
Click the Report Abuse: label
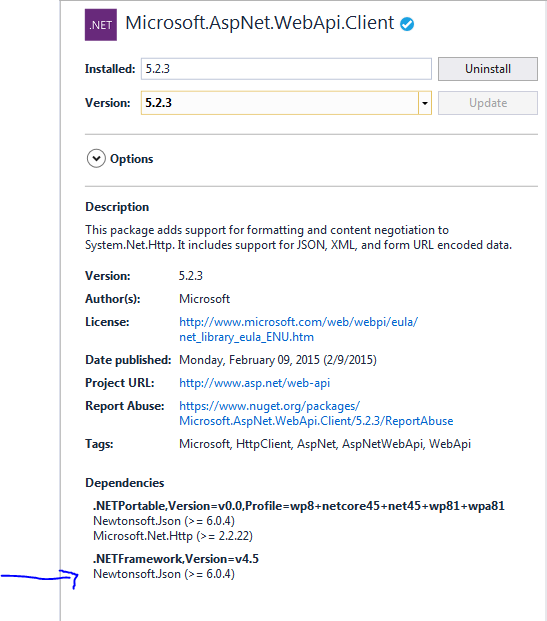tap(125, 406)
